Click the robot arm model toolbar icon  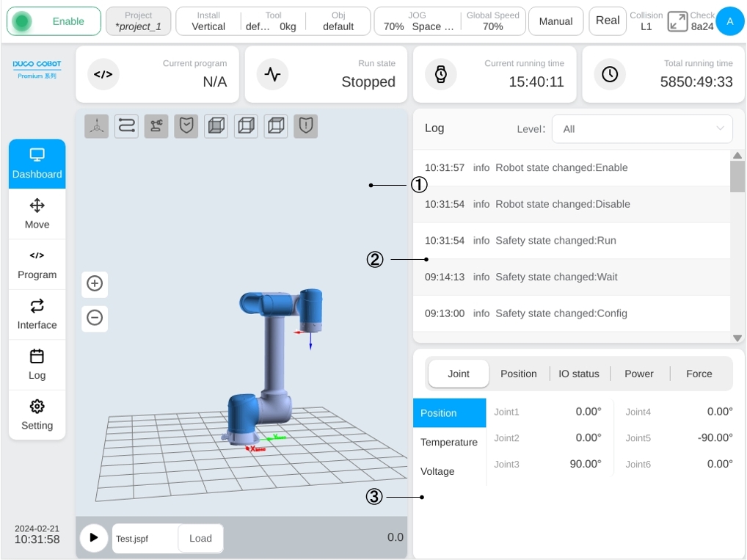156,126
